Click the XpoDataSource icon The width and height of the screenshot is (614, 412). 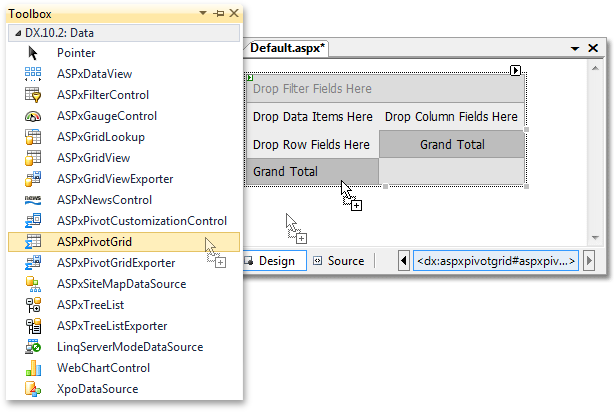[33, 389]
